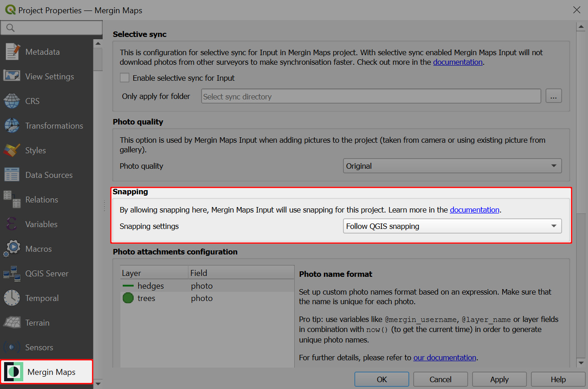This screenshot has width=588, height=389.
Task: Click the sidebar scroll up arrow
Action: [x=98, y=43]
